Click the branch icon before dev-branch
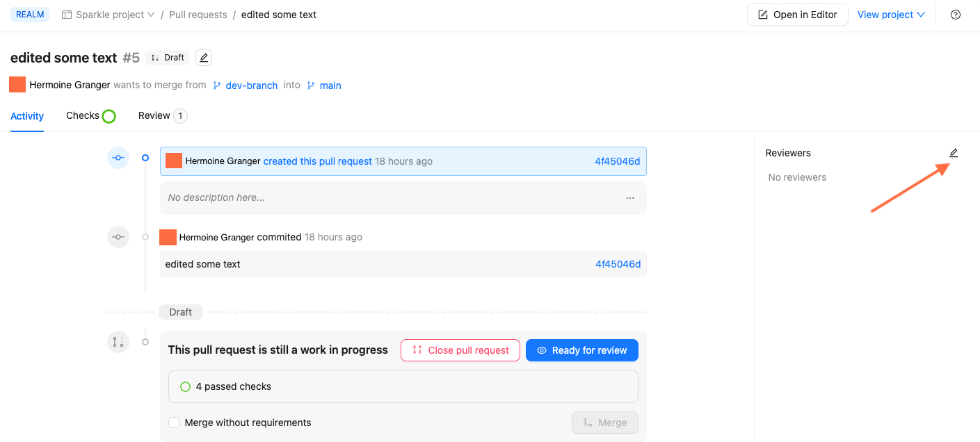 (x=218, y=85)
